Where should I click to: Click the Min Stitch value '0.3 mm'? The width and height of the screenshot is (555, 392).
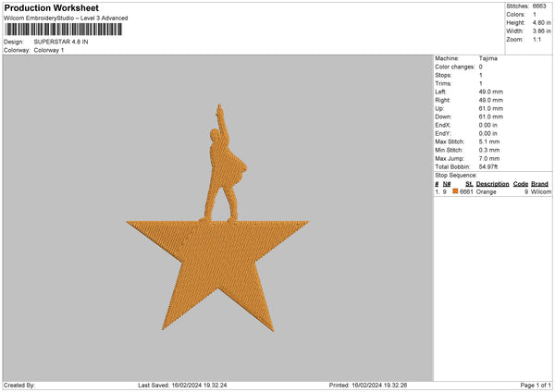(489, 150)
